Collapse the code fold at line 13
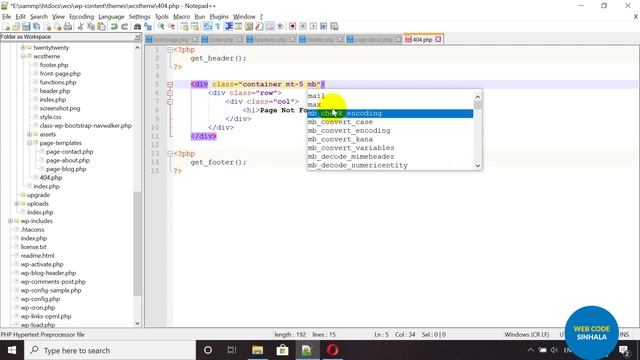 click(170, 154)
